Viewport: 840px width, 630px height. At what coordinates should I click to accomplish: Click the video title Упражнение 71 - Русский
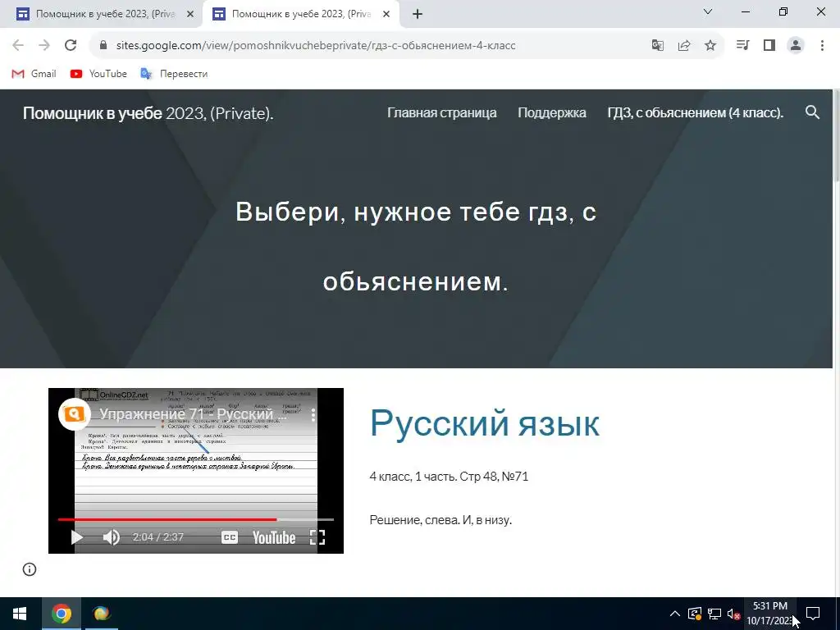point(193,414)
